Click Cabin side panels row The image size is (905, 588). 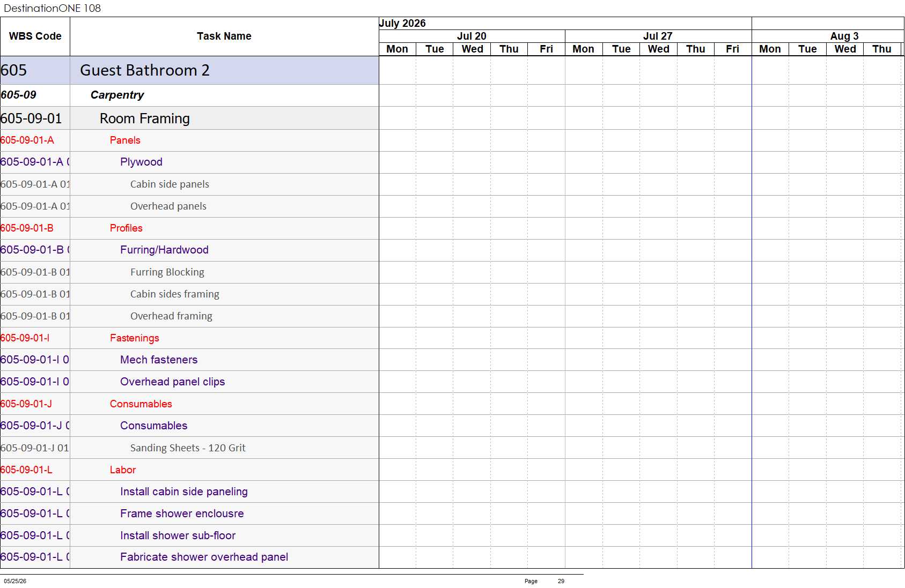tap(189, 184)
